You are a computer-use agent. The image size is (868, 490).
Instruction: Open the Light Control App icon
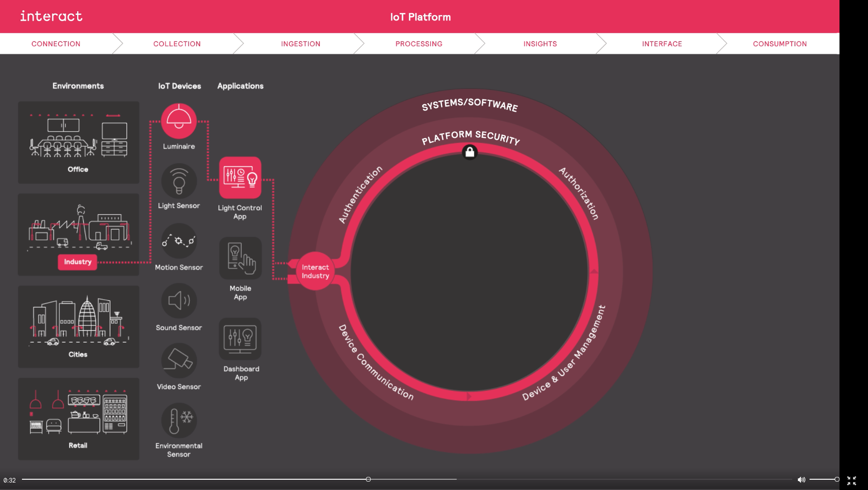point(240,178)
